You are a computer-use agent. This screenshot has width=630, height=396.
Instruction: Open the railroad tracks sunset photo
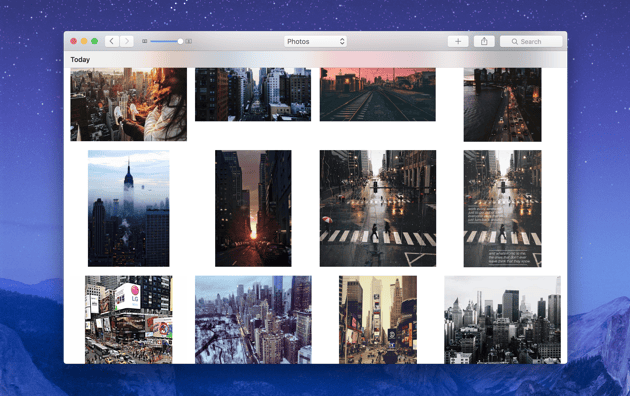click(378, 94)
